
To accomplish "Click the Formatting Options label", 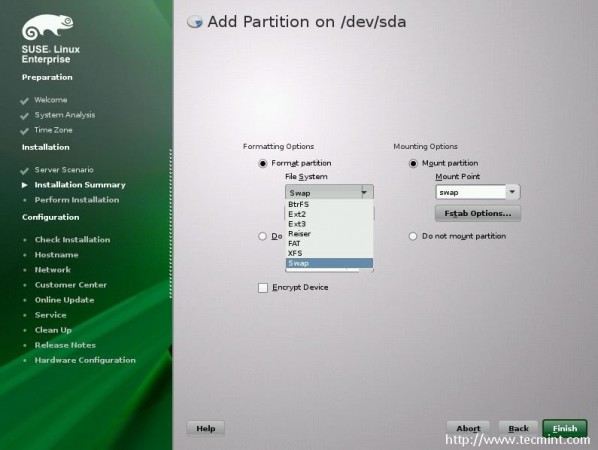I will pos(278,147).
